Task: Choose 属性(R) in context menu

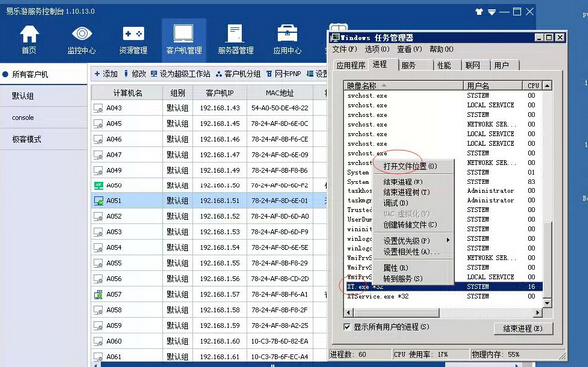Action: (413, 268)
